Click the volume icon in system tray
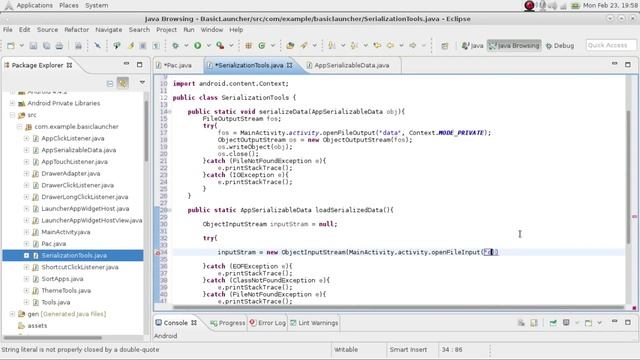Viewport: 640px width, 360px height. tap(552, 5)
